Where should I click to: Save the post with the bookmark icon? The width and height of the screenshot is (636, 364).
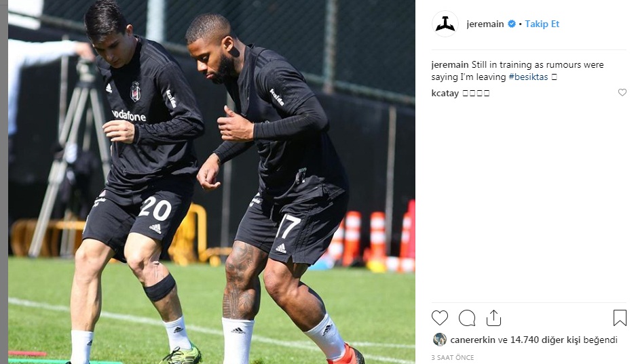620,318
